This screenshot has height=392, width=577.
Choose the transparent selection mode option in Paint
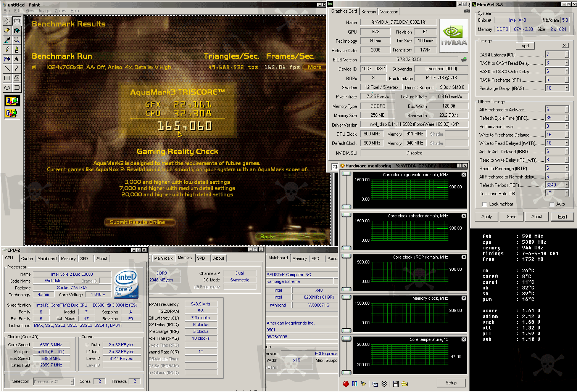[12, 113]
